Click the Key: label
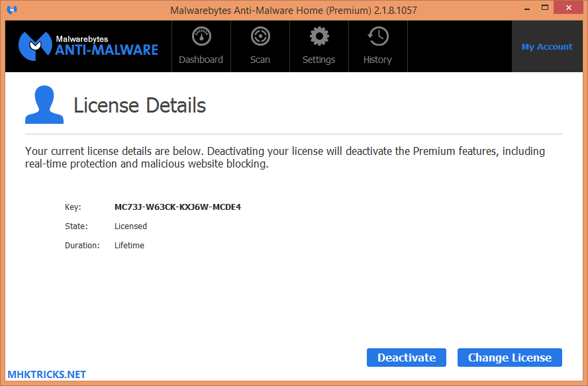This screenshot has height=386, width=588. (73, 207)
